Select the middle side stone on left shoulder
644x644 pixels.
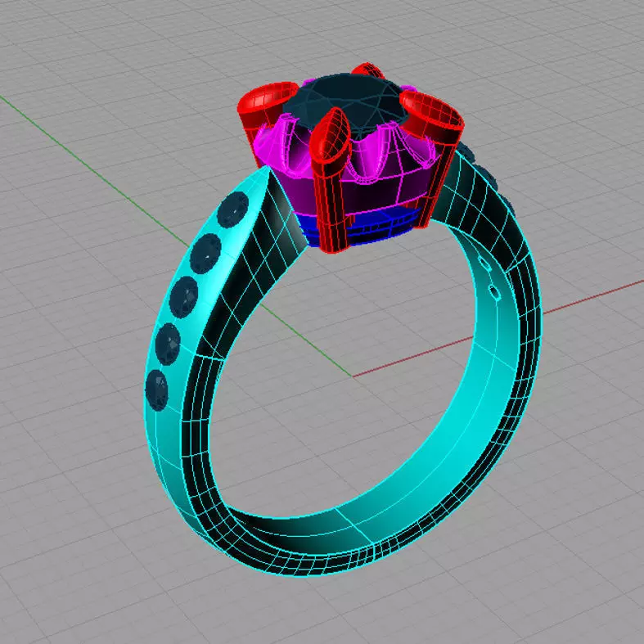[183, 297]
